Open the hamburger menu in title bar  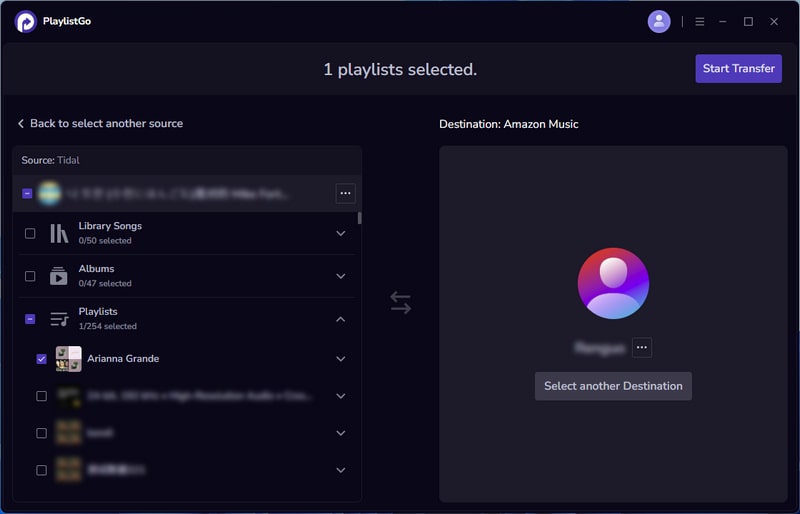pyautogui.click(x=699, y=21)
